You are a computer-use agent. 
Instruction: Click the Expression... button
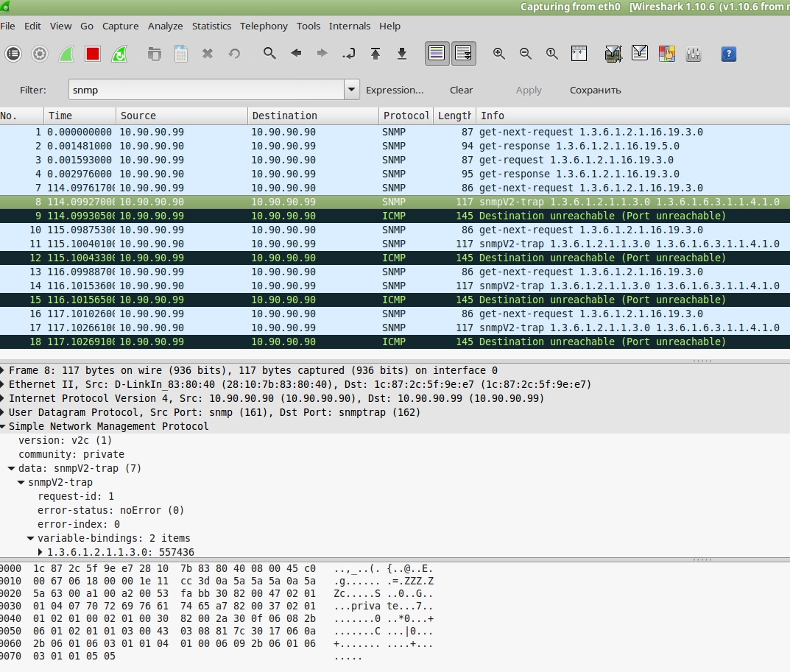(x=395, y=90)
